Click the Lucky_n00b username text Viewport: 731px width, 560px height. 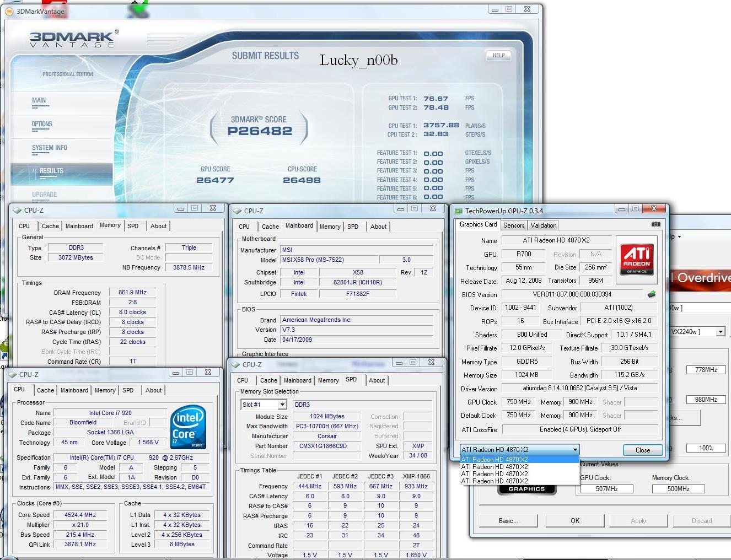(x=358, y=60)
